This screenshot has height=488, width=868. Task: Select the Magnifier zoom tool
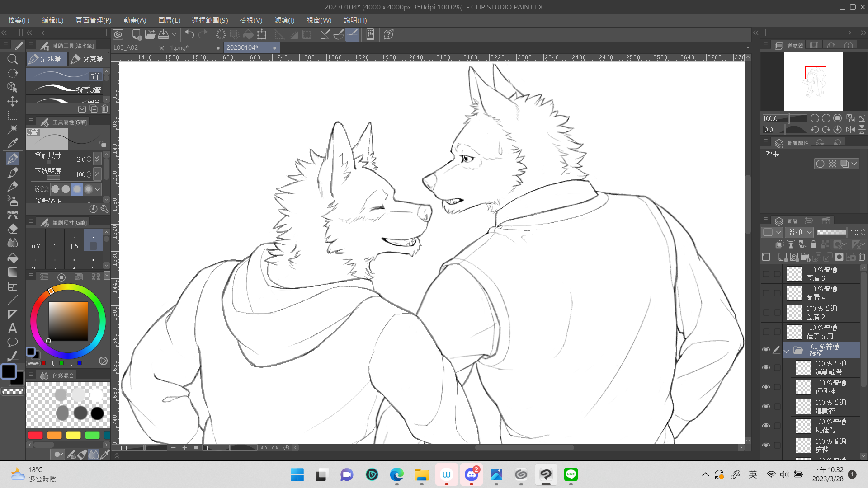tap(13, 59)
